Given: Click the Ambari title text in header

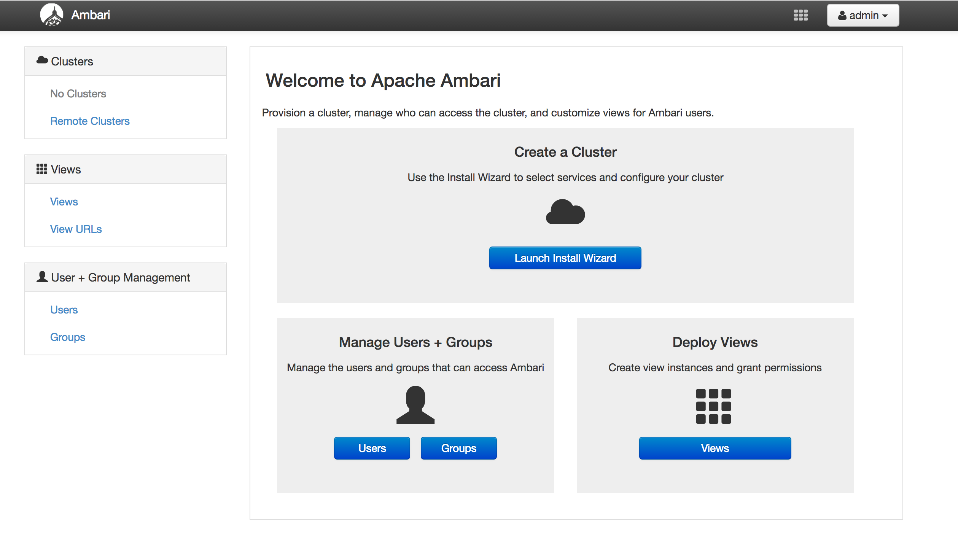Looking at the screenshot, I should pos(91,15).
